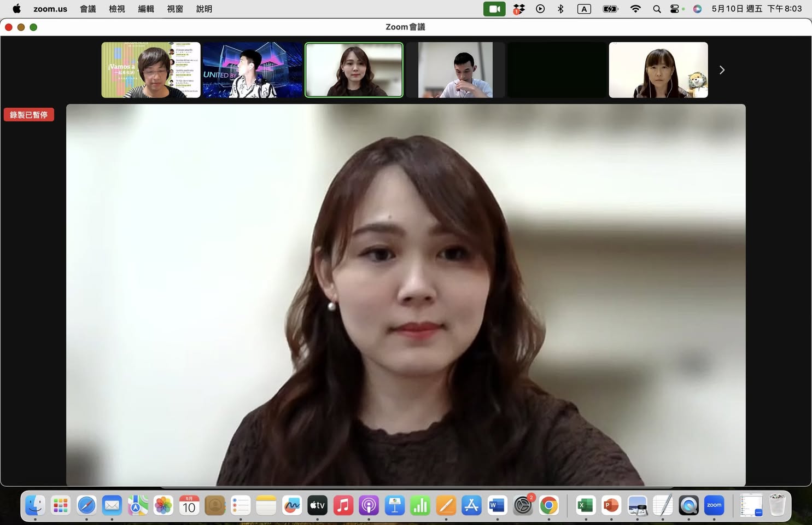Switch input source via the A icon
The image size is (812, 525).
tap(584, 9)
